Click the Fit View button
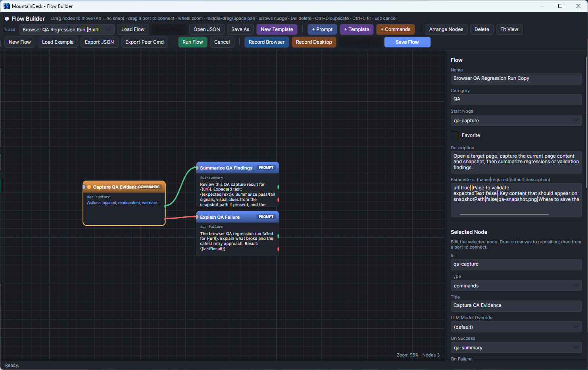Image resolution: width=588 pixels, height=370 pixels. coord(509,29)
